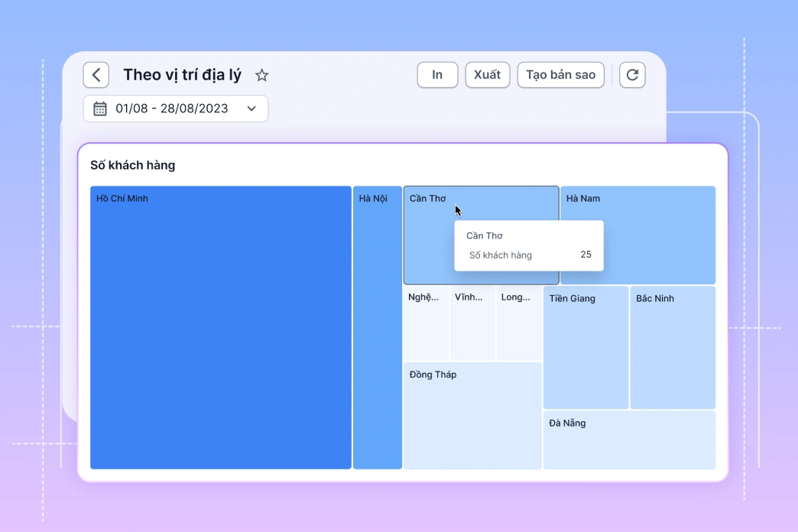The width and height of the screenshot is (798, 532).
Task: Click the calendar icon
Action: 100,109
